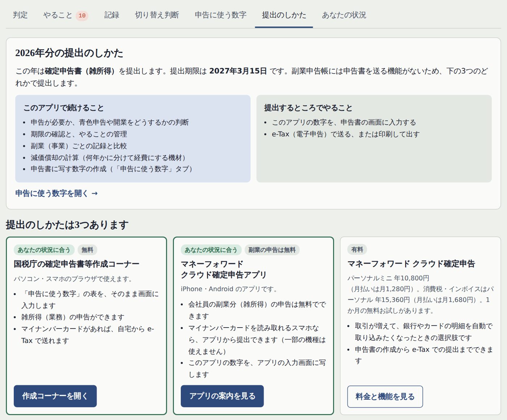Open the 判定 tab
Image resolution: width=507 pixels, height=420 pixels.
coord(20,15)
